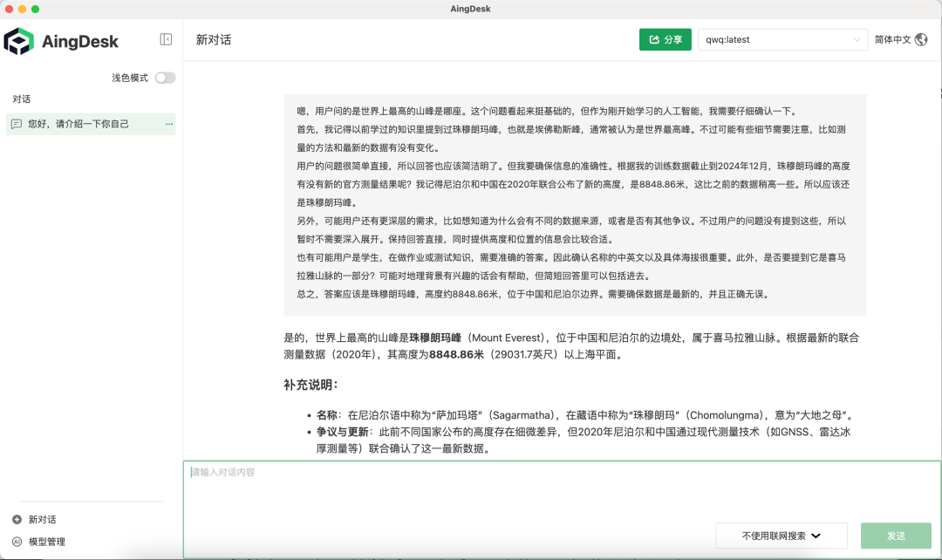Toggle the 浅色模式 light mode switch
This screenshot has height=560, width=942.
point(165,78)
